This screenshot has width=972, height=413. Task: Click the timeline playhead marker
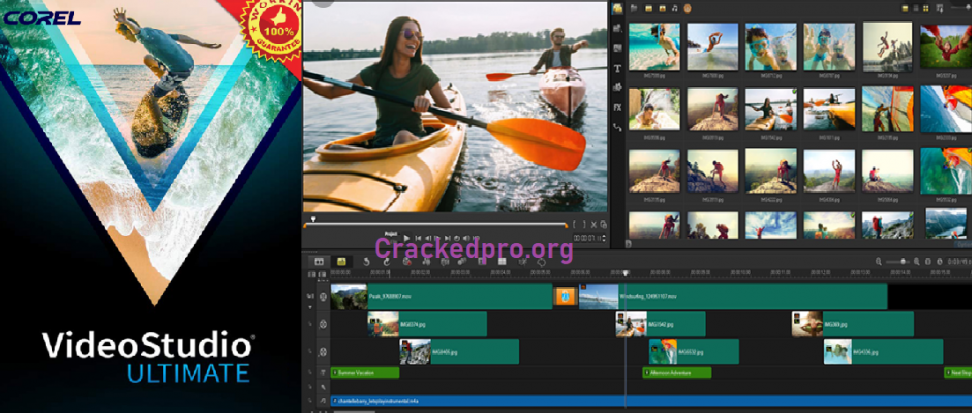(625, 273)
